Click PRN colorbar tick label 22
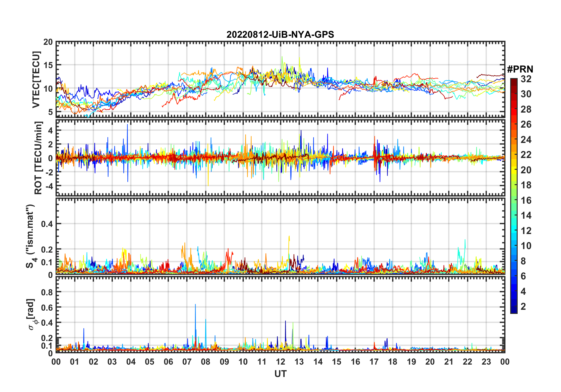561x392 pixels. tap(526, 155)
